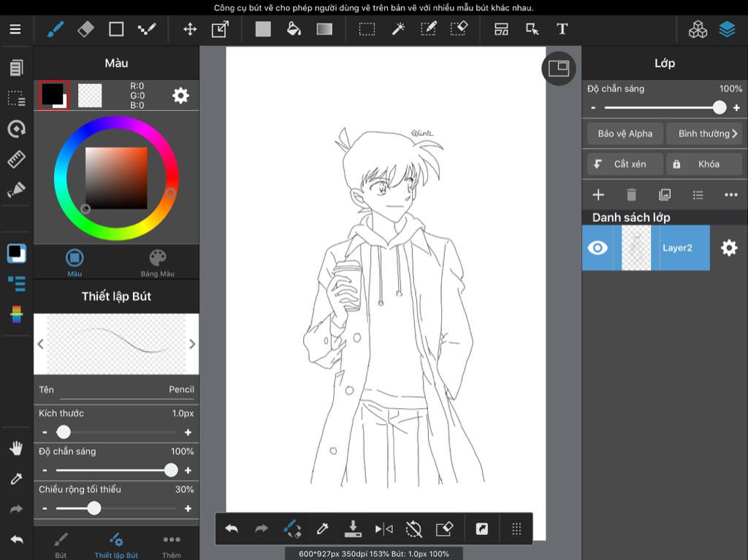Click the sidebar undo arrow
The image size is (748, 560).
(x=16, y=540)
